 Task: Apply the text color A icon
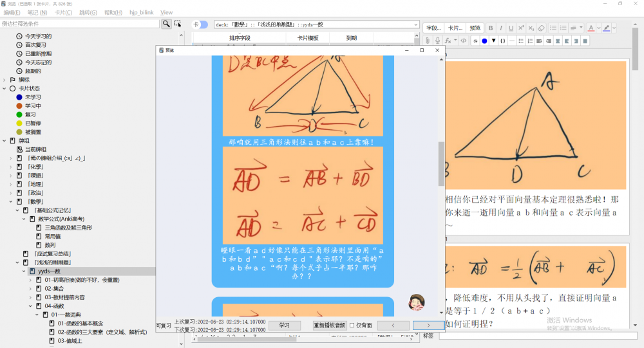(x=591, y=28)
